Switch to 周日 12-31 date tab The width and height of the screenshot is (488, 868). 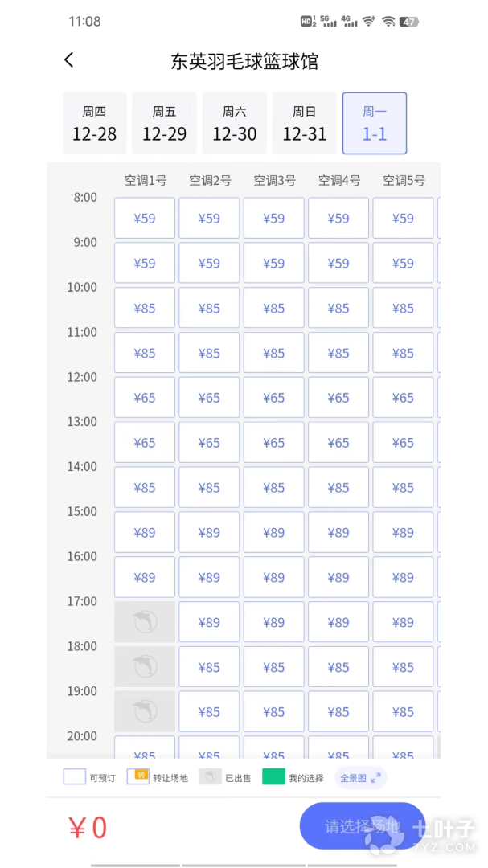[305, 124]
